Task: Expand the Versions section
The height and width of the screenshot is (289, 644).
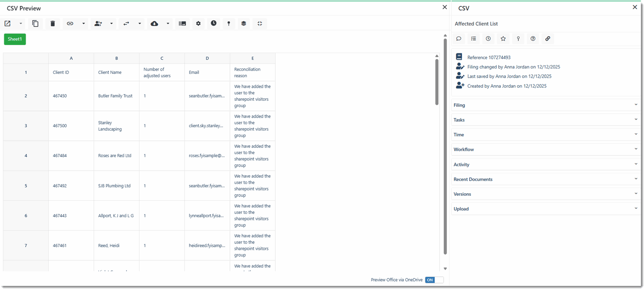Action: click(x=546, y=194)
